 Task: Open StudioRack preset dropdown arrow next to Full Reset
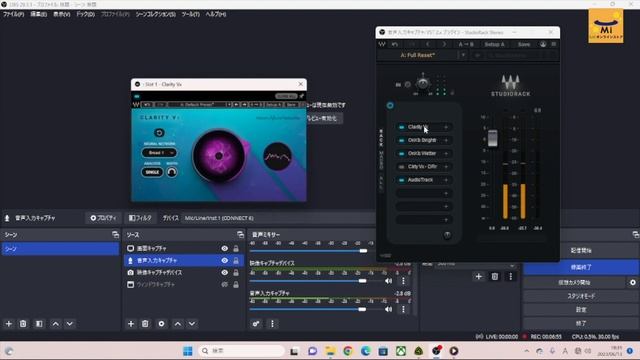pyautogui.click(x=463, y=55)
